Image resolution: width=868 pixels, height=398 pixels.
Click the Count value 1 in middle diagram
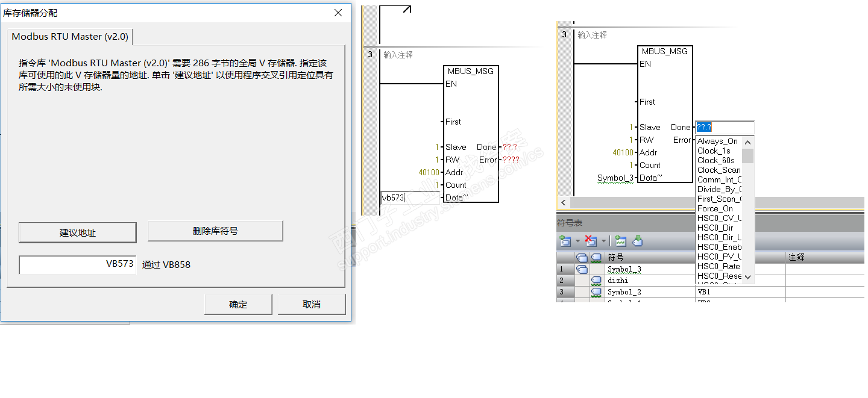[438, 185]
